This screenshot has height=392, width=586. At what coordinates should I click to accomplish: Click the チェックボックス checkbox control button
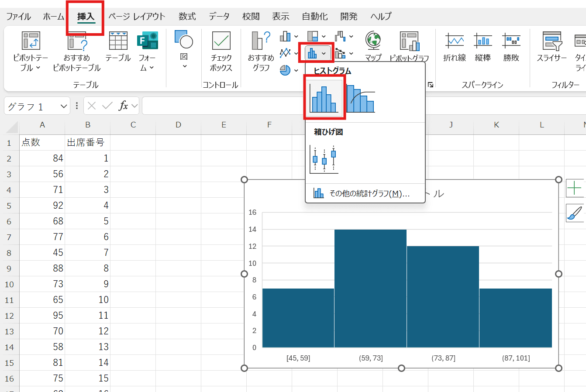pyautogui.click(x=221, y=50)
